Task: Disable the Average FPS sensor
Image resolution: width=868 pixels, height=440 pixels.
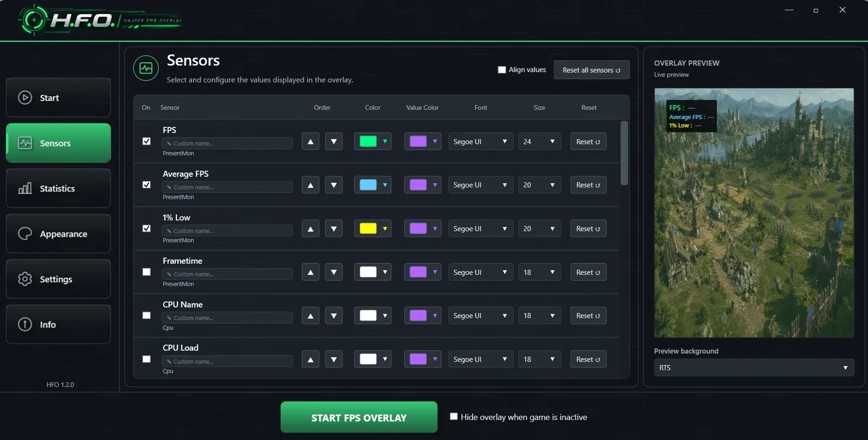Action: click(146, 185)
